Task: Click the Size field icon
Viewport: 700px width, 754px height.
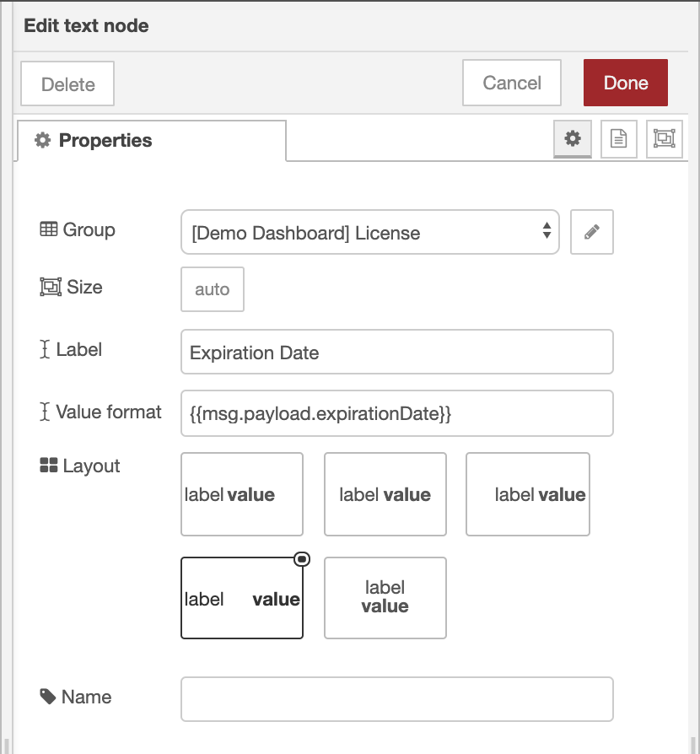Action: pos(51,287)
